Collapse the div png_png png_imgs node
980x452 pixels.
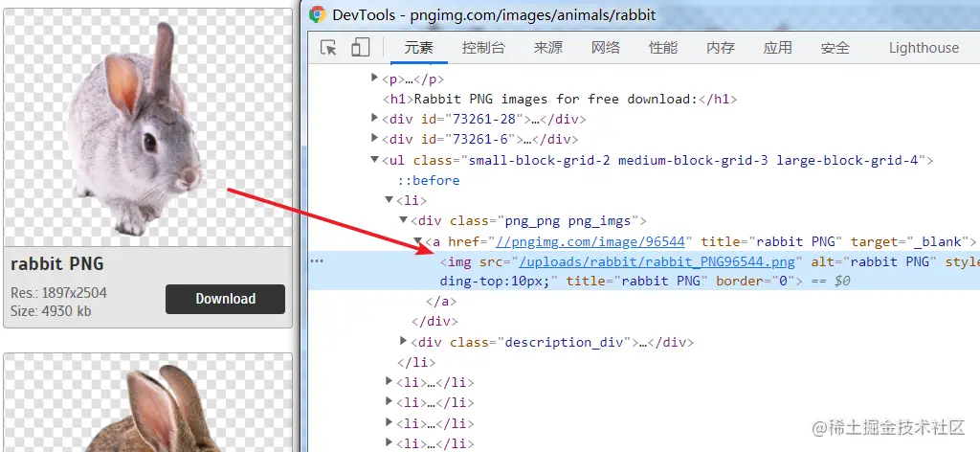pyautogui.click(x=404, y=219)
